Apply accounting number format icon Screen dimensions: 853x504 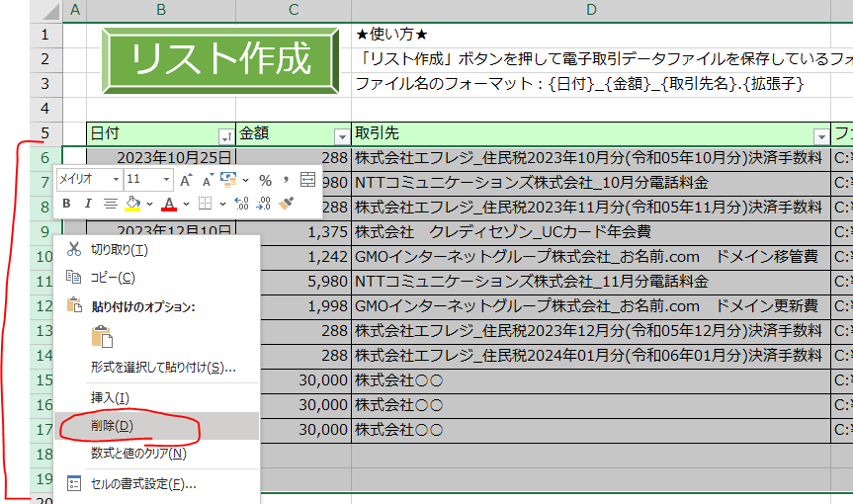pos(228,180)
